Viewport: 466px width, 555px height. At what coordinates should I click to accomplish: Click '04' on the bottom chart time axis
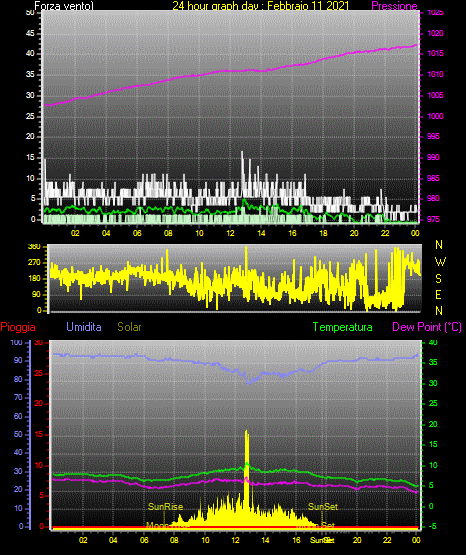[113, 540]
